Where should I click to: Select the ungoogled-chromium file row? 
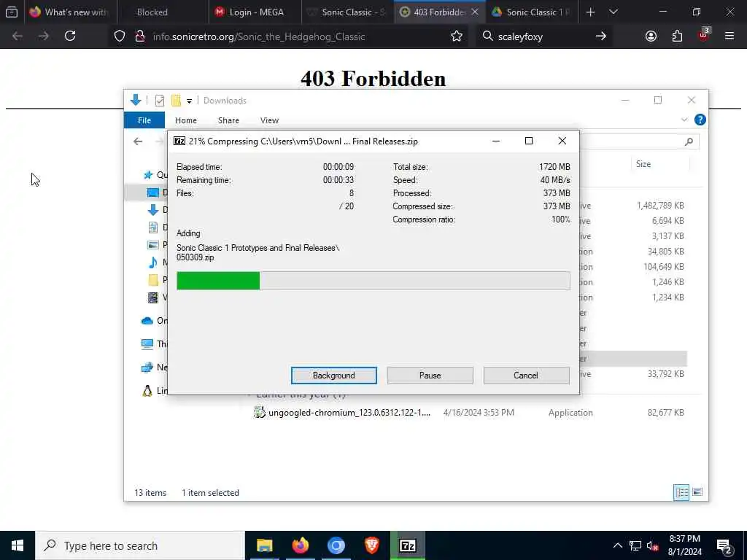click(469, 413)
